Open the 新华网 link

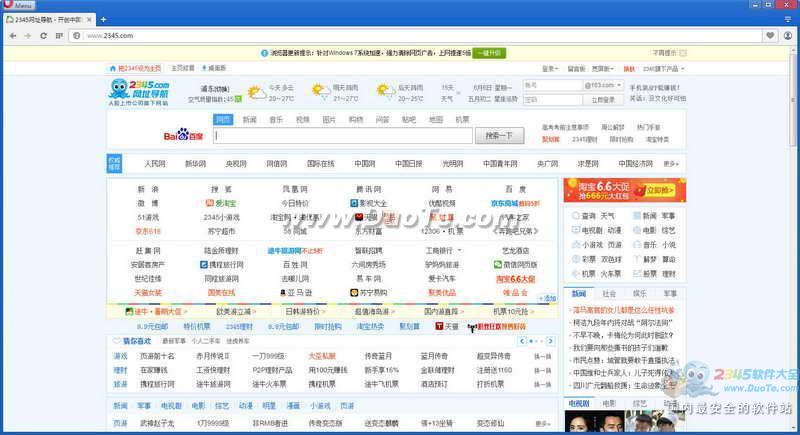click(195, 164)
